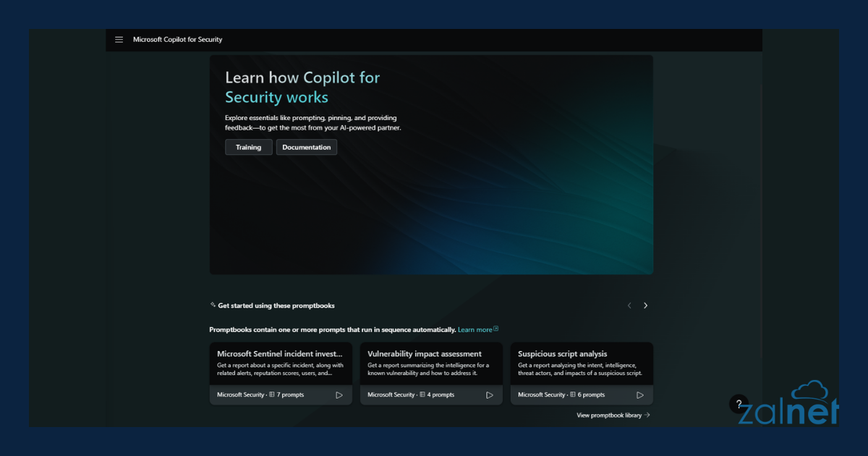Click the Training button

[x=249, y=147]
